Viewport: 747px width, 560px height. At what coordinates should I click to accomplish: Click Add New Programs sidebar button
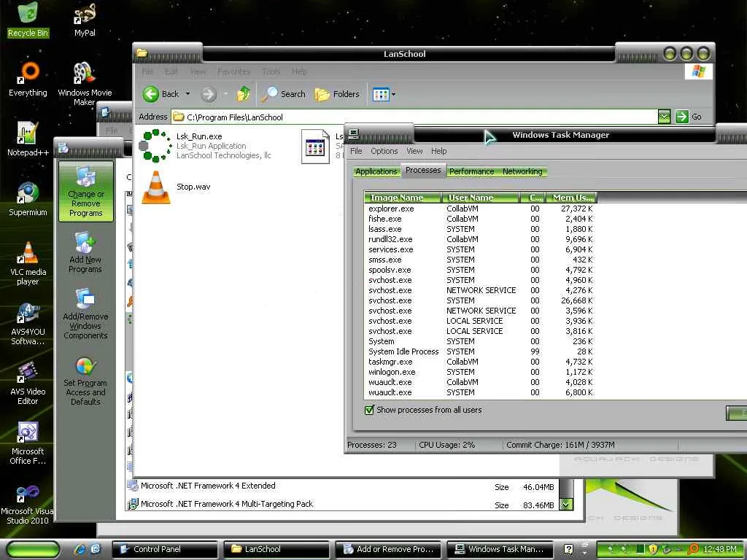[x=85, y=253]
